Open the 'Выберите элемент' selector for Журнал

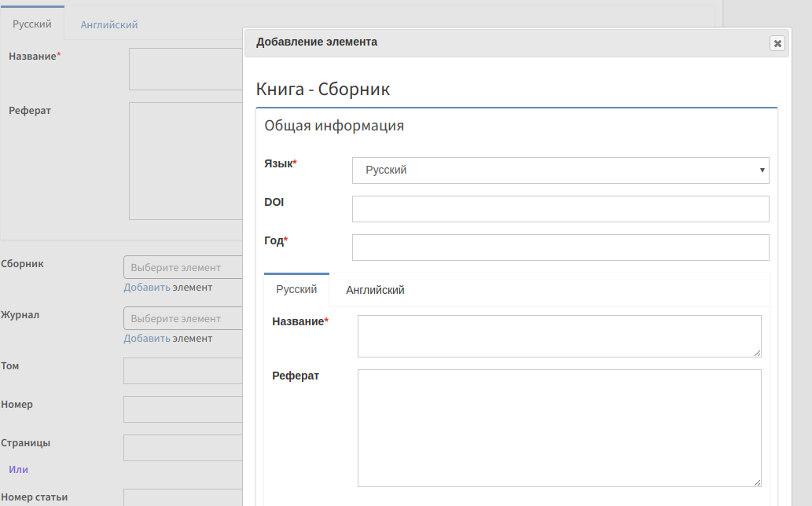[182, 317]
